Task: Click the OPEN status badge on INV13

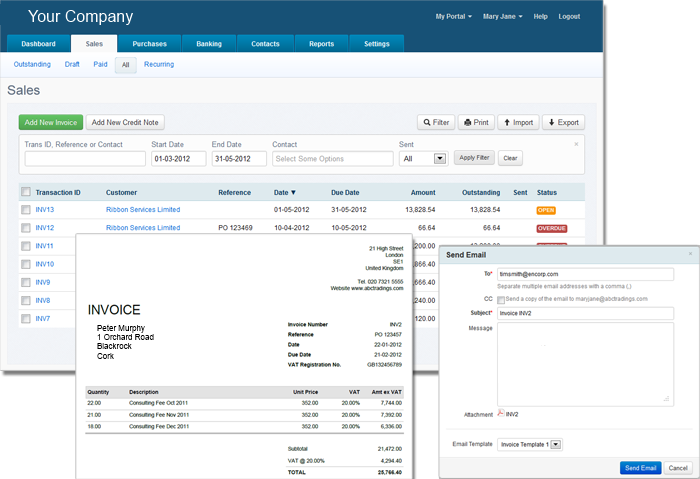Action: [x=546, y=210]
